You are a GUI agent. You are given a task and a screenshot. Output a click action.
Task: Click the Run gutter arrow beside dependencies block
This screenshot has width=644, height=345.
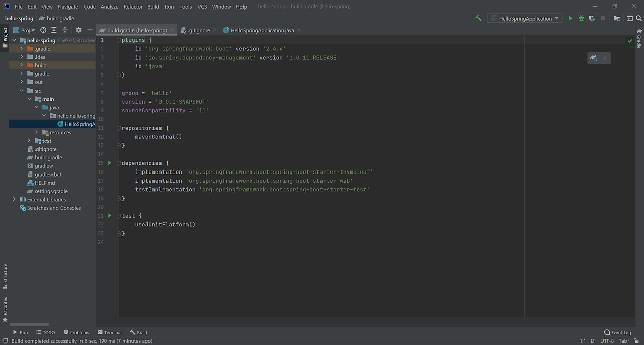[x=109, y=163]
